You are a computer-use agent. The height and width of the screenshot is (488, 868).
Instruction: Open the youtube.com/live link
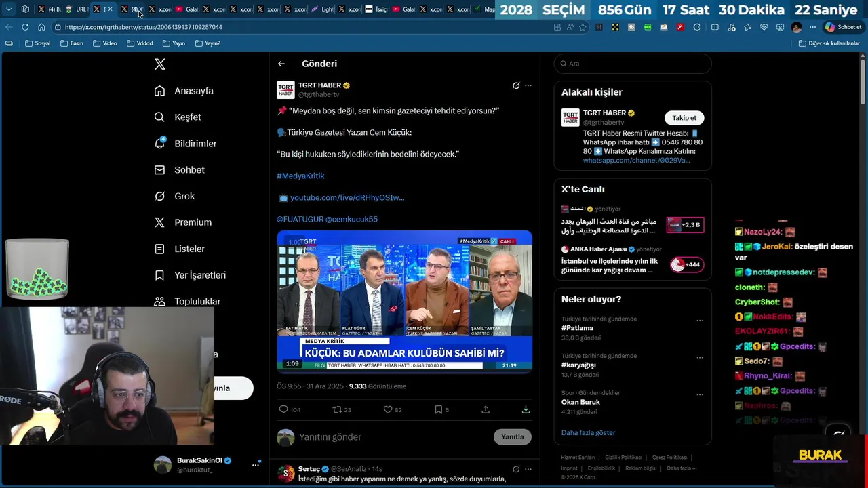tap(347, 197)
